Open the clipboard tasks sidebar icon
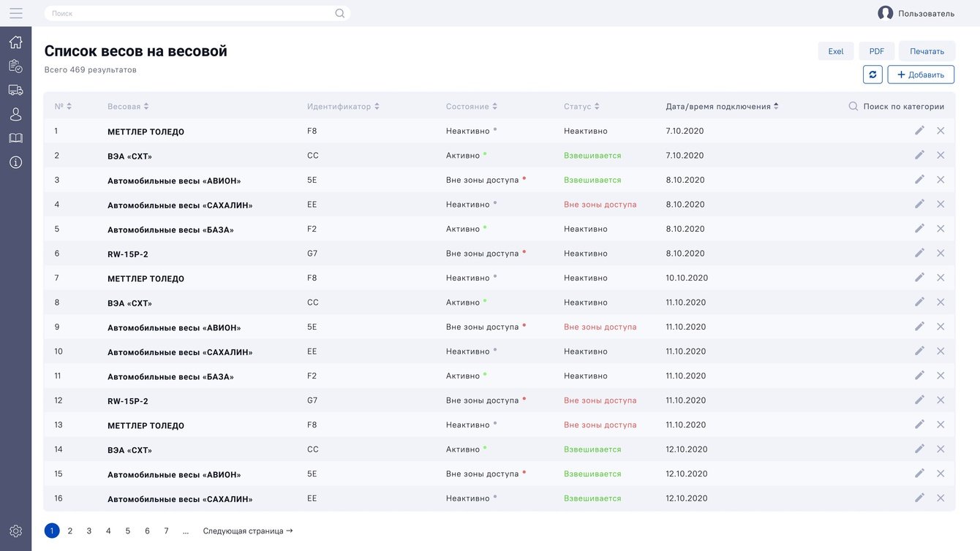Image resolution: width=980 pixels, height=551 pixels. (15, 66)
